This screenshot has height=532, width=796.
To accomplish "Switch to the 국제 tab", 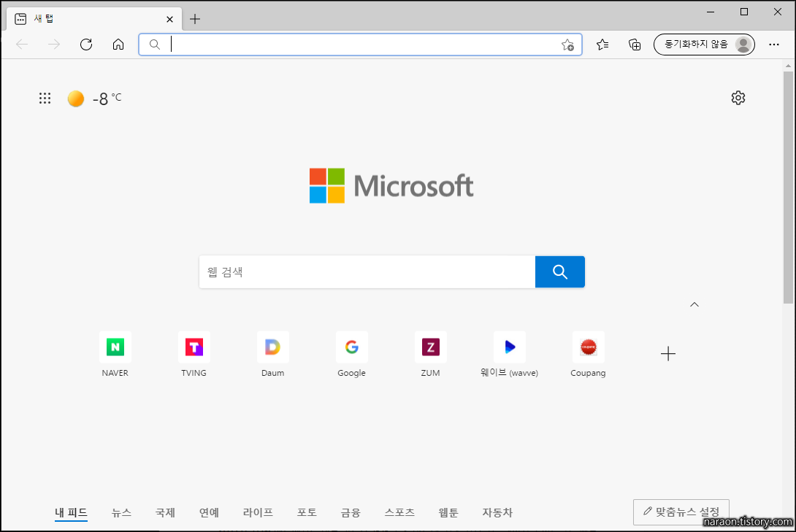I will point(165,513).
